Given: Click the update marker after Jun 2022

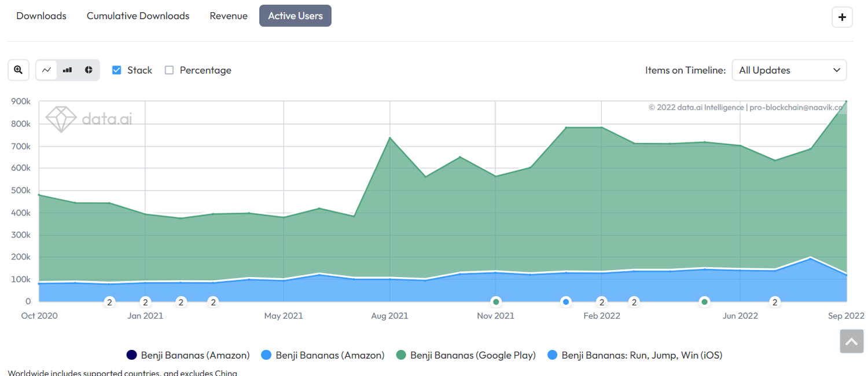Looking at the screenshot, I should pos(775,302).
